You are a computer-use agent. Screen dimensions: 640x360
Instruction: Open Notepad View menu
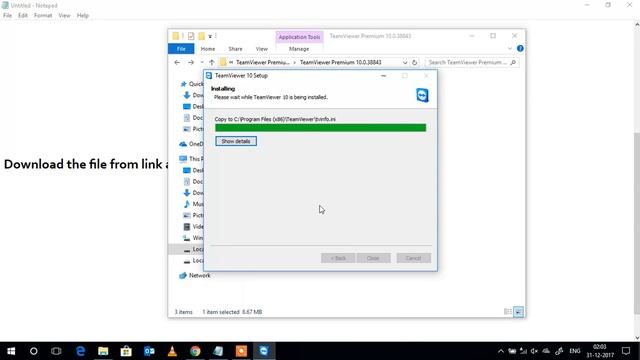[x=64, y=16]
